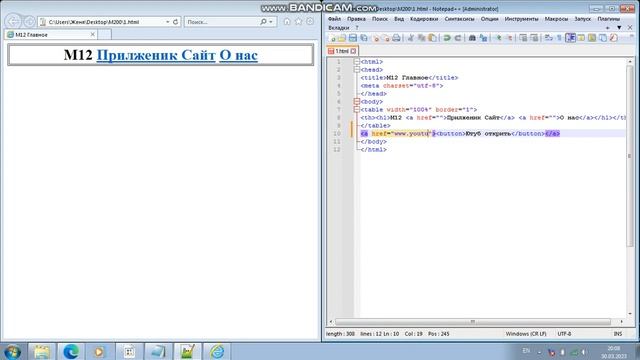The height and width of the screenshot is (360, 640).
Task: Open the Макросы menu
Action: click(556, 19)
